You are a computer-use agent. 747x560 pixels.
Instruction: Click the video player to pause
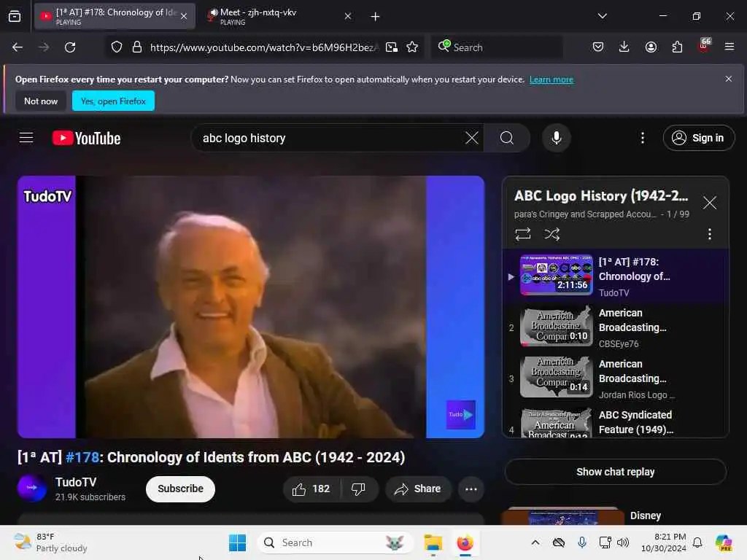click(251, 307)
